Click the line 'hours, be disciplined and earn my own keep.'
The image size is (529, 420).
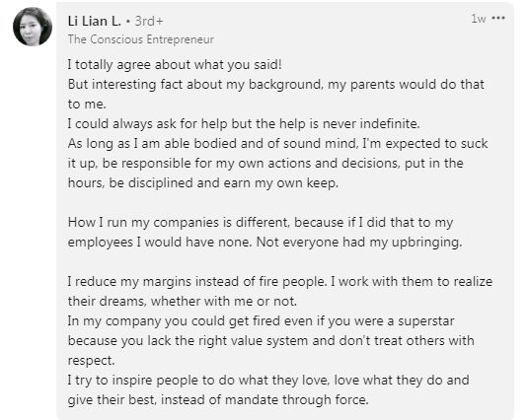point(203,183)
